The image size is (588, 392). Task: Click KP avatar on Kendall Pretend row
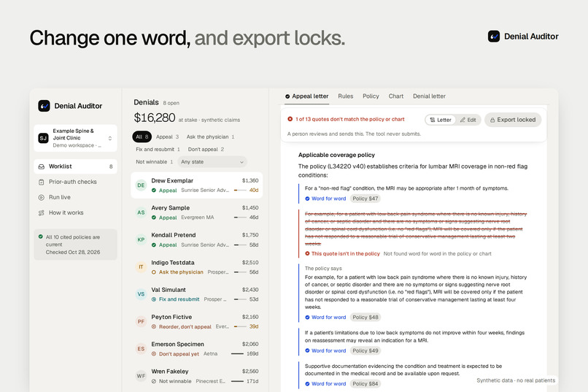coord(141,239)
